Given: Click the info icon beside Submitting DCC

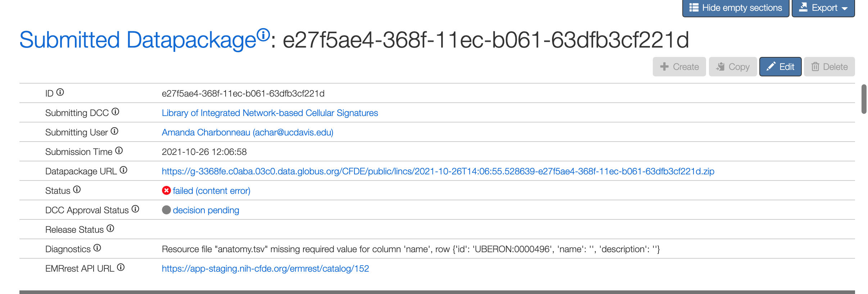Looking at the screenshot, I should [x=115, y=112].
